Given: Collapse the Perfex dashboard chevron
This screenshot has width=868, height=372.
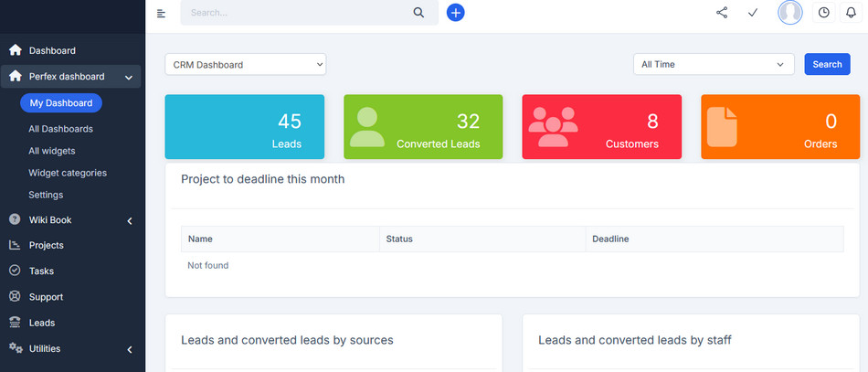Looking at the screenshot, I should tap(129, 78).
